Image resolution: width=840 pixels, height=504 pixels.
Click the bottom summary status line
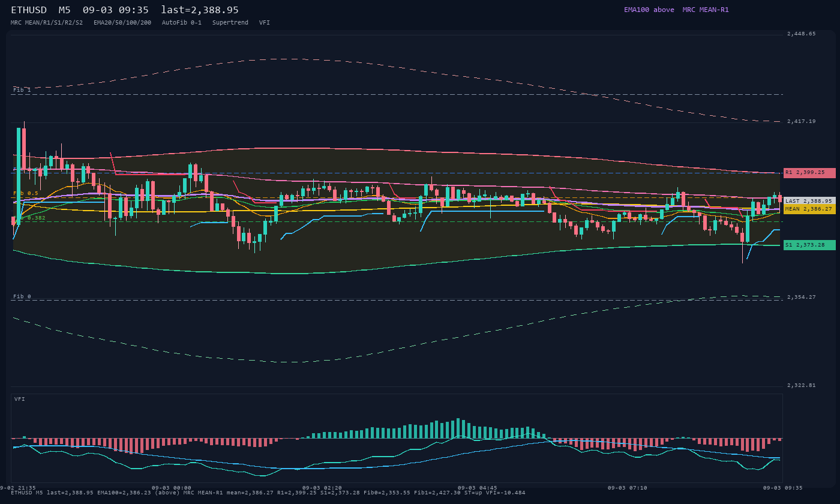pyautogui.click(x=268, y=493)
